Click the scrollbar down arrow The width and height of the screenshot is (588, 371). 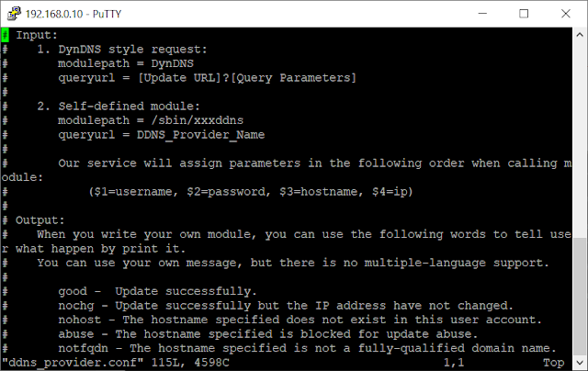[580, 363]
